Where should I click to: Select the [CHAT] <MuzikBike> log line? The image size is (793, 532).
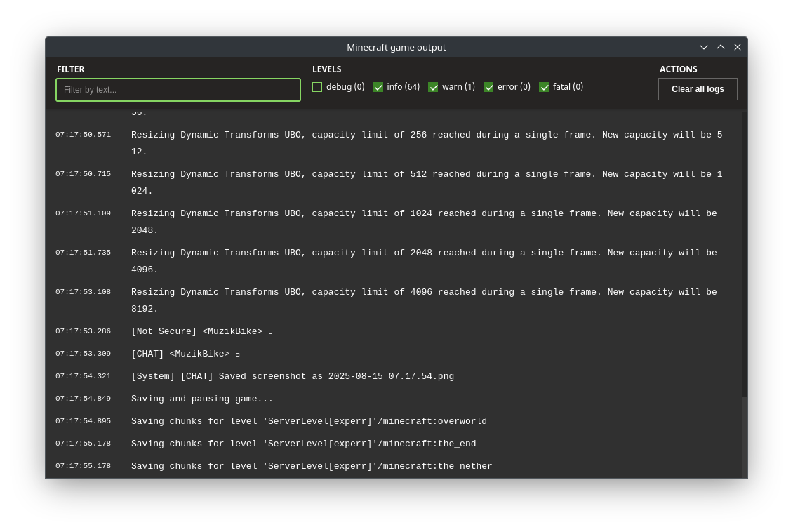pyautogui.click(x=185, y=354)
